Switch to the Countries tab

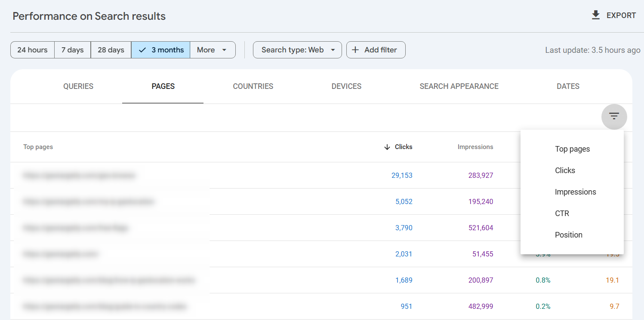point(253,86)
